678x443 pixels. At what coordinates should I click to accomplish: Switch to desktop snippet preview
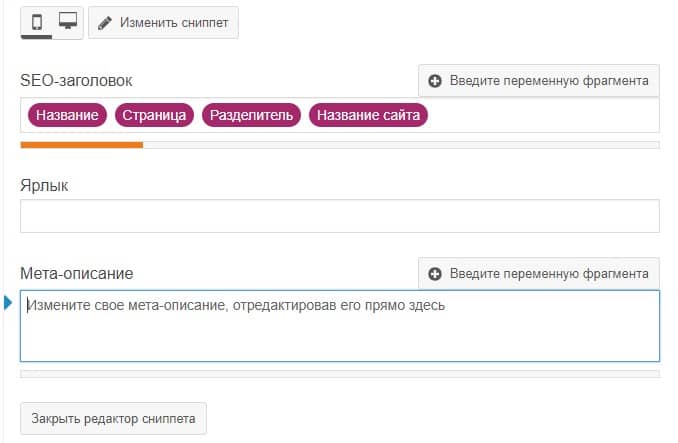coord(68,22)
